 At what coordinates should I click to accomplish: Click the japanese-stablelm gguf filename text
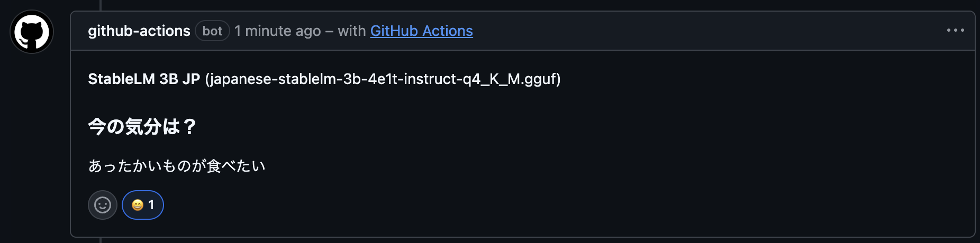click(382, 79)
